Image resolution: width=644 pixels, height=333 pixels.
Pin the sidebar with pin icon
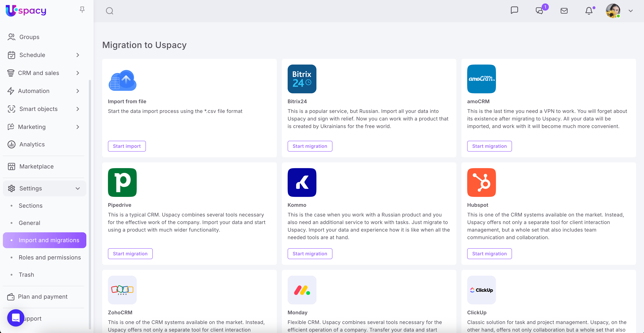click(82, 10)
